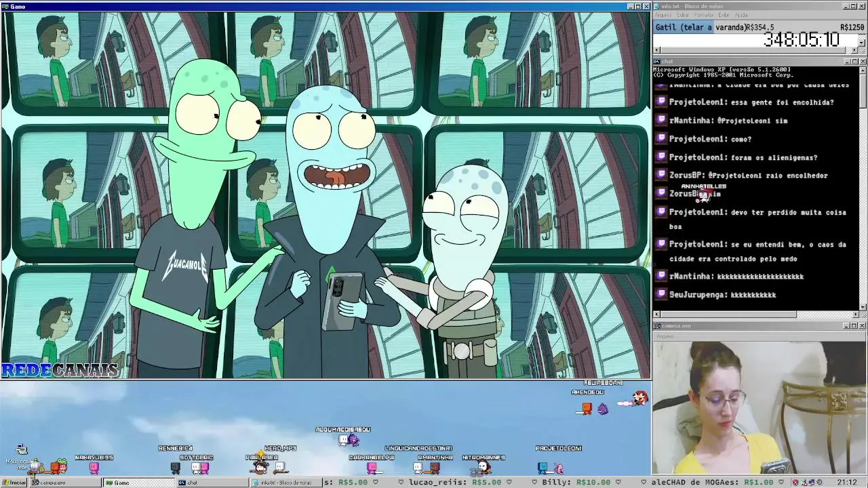The width and height of the screenshot is (868, 488).
Task: Open the Arquivo menu in camera.exe window
Action: click(665, 336)
